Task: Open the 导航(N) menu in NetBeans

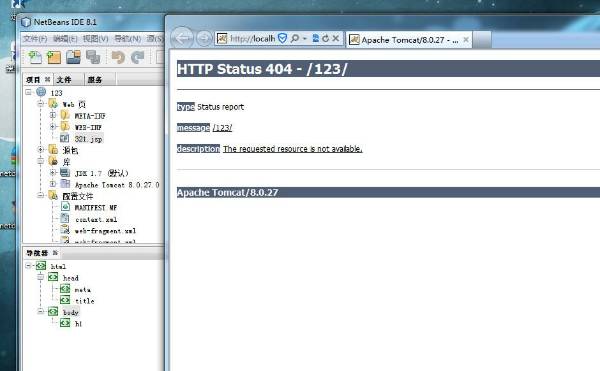Action: tap(127, 39)
